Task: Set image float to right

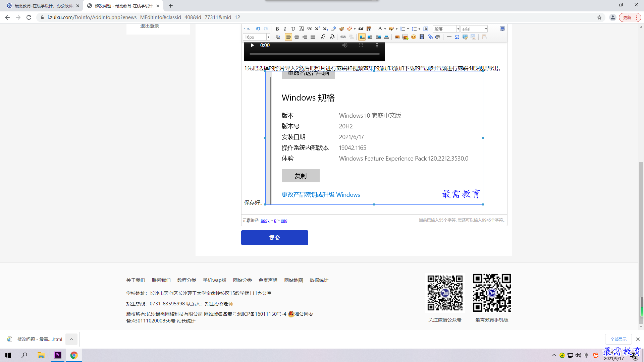Action: (378, 37)
